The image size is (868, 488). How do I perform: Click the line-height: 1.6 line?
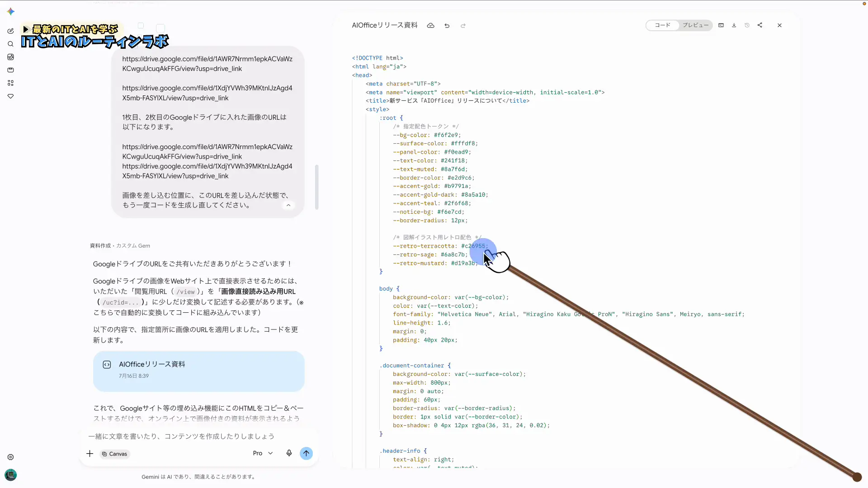coord(422,323)
